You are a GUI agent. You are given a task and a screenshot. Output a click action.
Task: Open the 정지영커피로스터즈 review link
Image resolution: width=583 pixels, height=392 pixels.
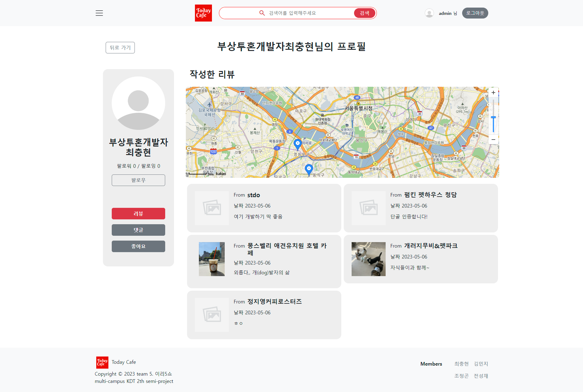(x=274, y=302)
